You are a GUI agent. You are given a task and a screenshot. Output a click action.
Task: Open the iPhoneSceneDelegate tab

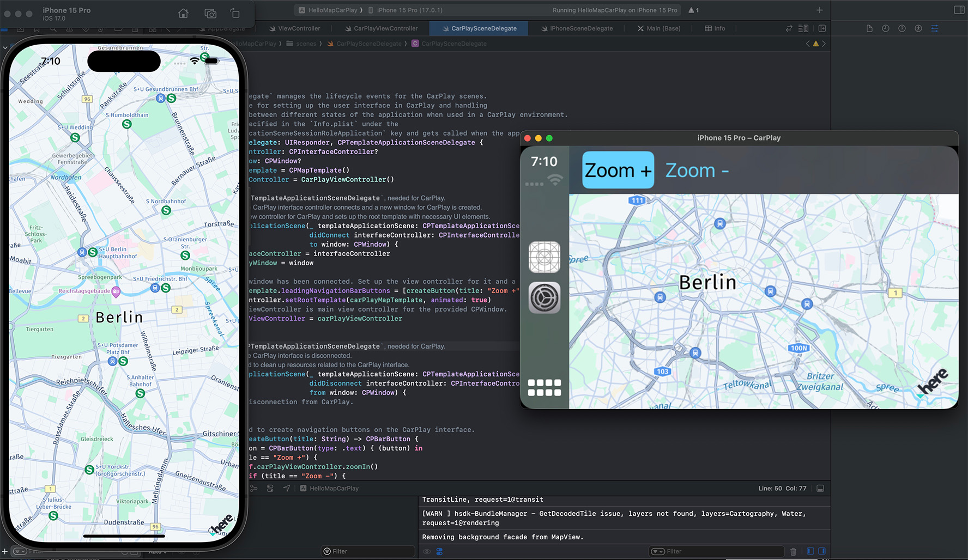coord(577,28)
